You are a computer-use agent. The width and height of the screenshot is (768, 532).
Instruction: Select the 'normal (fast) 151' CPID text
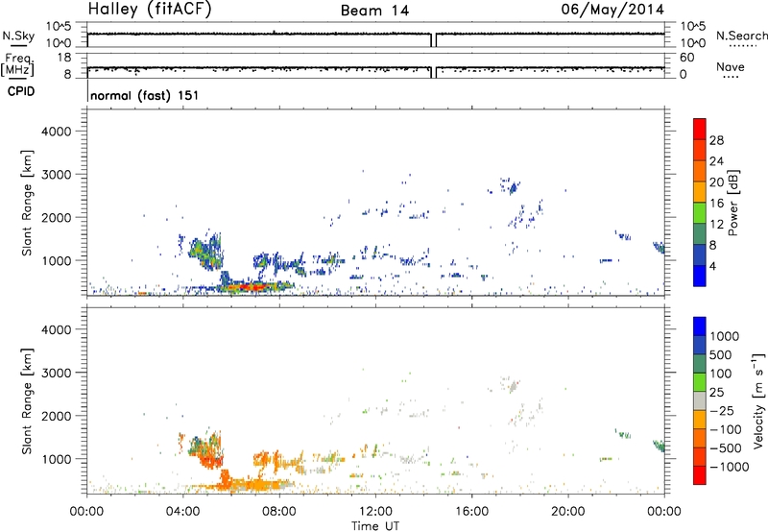tap(145, 95)
